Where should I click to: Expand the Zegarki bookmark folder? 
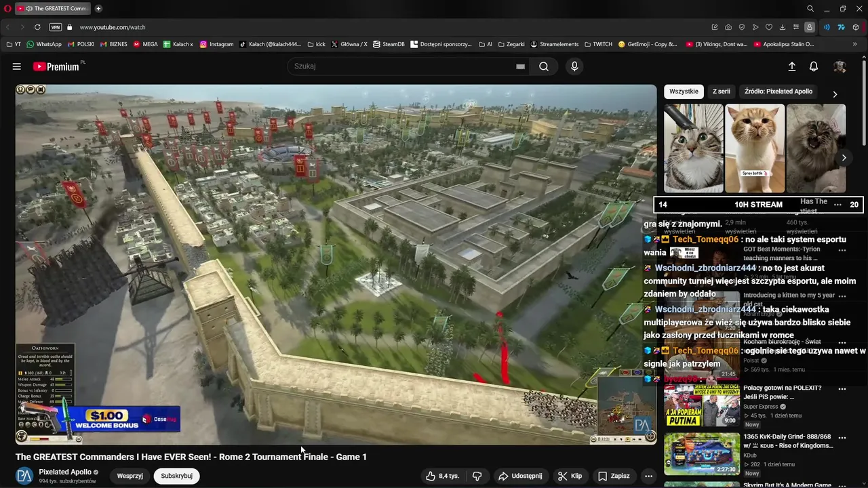(x=511, y=44)
